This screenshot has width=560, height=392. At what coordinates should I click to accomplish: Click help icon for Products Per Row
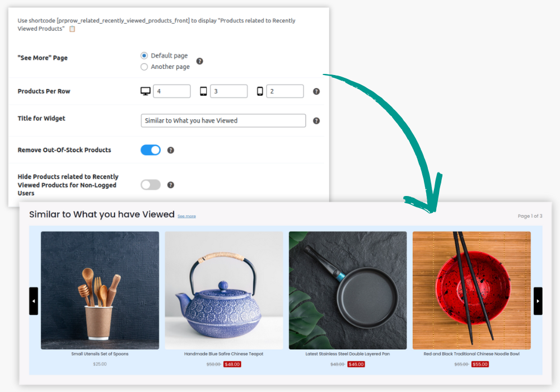pyautogui.click(x=316, y=91)
